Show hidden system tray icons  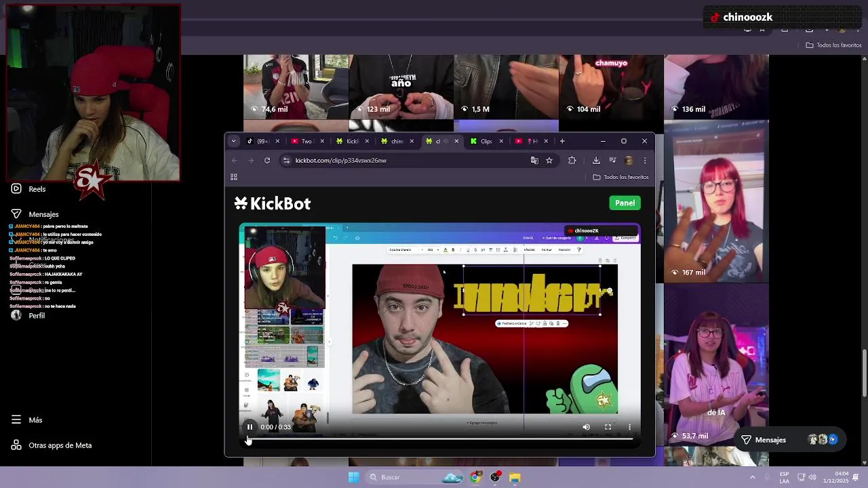point(752,477)
